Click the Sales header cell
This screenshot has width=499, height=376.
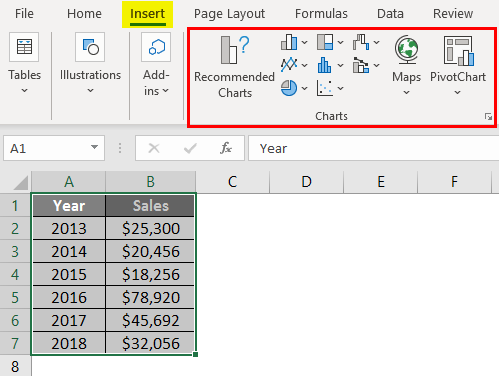150,206
